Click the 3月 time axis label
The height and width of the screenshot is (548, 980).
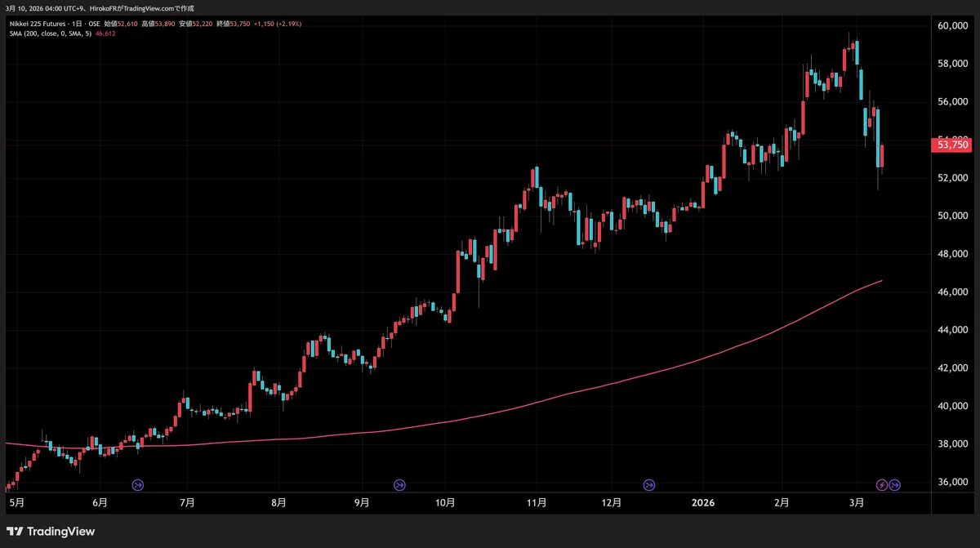coord(857,503)
